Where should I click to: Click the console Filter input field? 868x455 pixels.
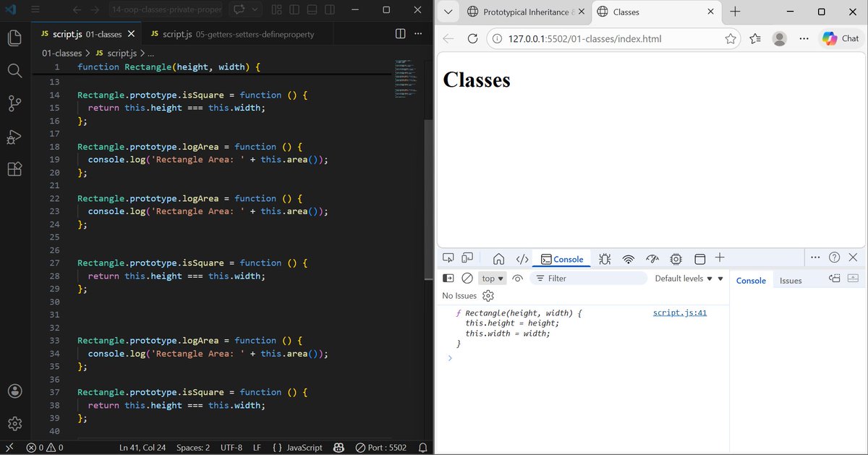[588, 278]
